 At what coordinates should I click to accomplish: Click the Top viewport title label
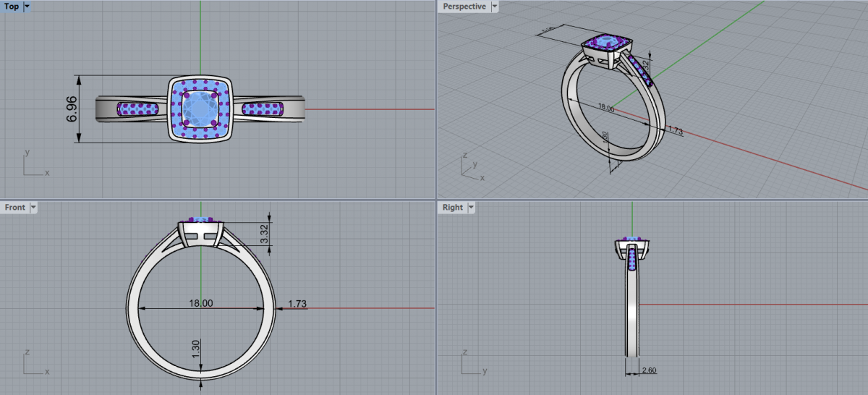pos(12,7)
